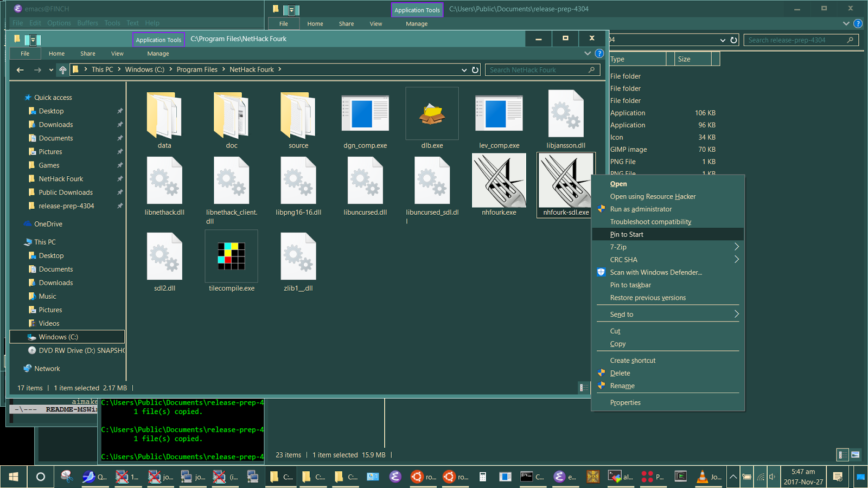Refresh the folder with the refresh icon
Screen dimensions: 868x488
coord(475,69)
